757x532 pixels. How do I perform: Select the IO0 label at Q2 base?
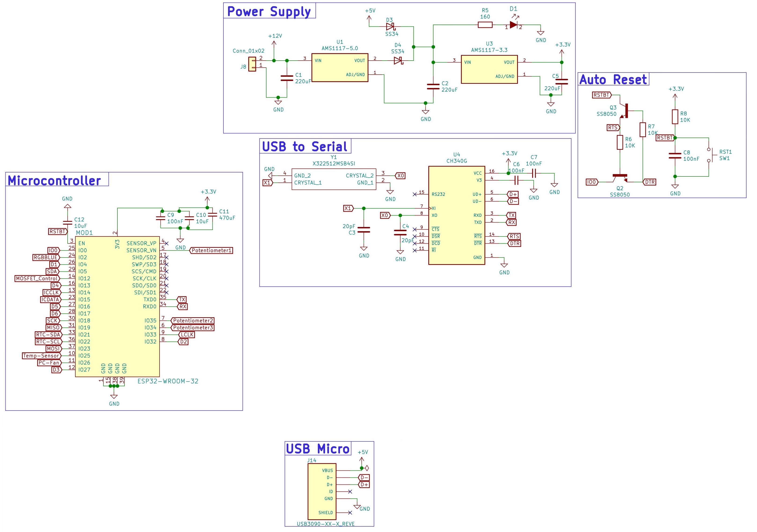pos(592,182)
